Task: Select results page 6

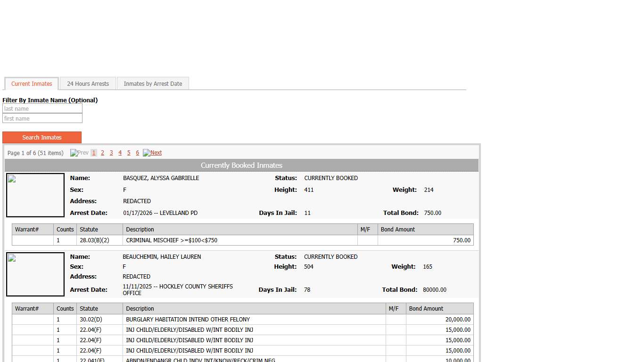Action: [137, 153]
